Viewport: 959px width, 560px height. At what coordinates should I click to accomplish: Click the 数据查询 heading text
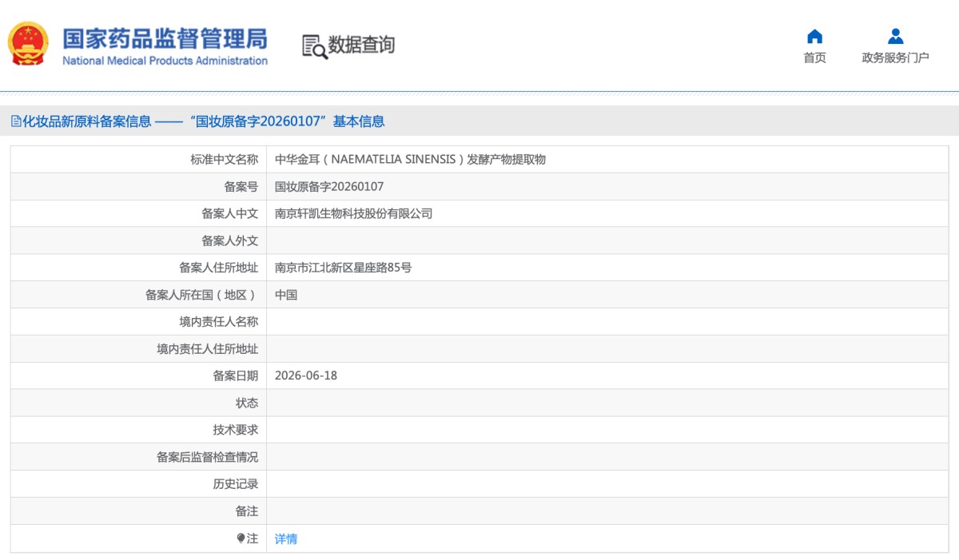click(361, 45)
